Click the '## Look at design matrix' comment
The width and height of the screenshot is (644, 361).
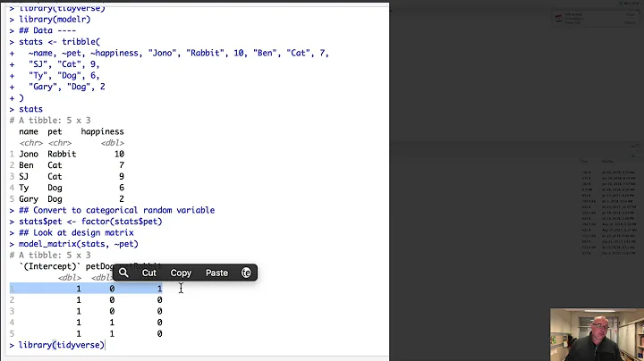(76, 232)
